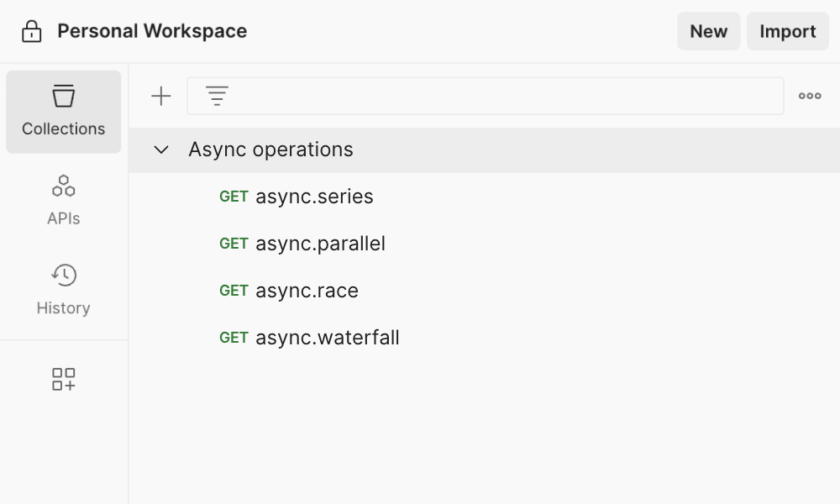Screen dimensions: 840x504
Task: Open the APIs sidebar section
Action: coord(64,200)
